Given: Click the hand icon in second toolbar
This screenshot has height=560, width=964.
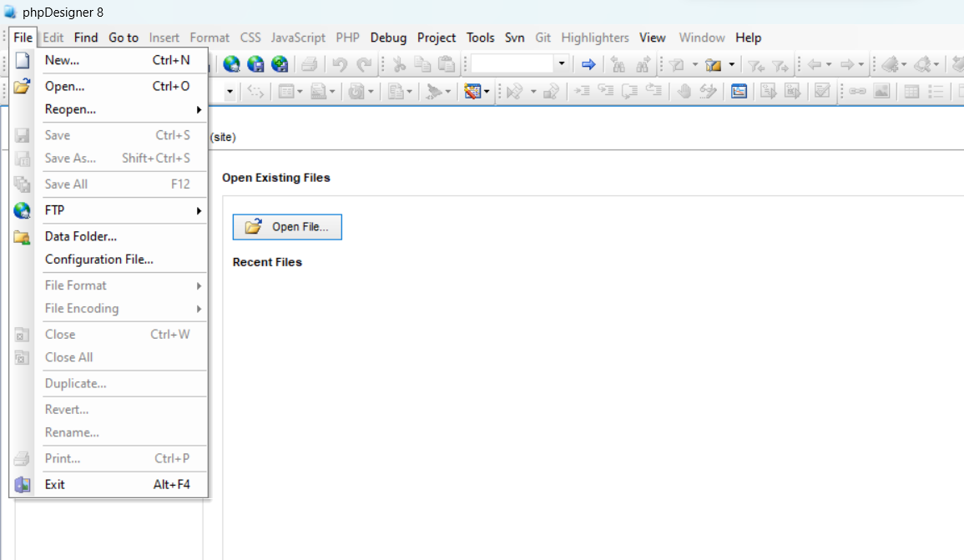Looking at the screenshot, I should [x=683, y=92].
